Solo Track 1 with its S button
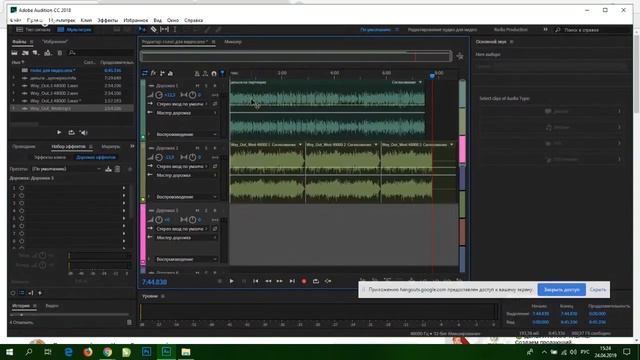640x360 pixels. (x=206, y=86)
